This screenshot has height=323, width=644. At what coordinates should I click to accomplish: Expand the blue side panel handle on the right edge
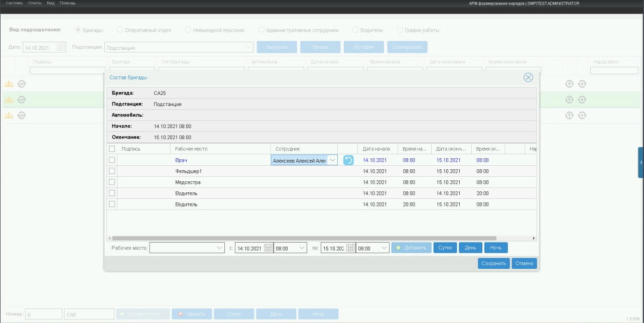[x=641, y=162]
